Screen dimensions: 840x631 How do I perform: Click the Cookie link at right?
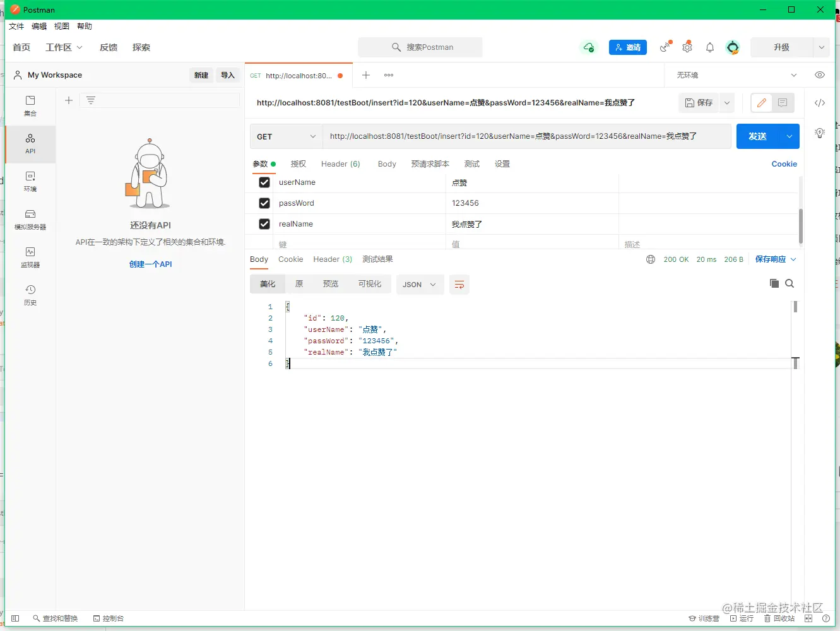pos(784,164)
